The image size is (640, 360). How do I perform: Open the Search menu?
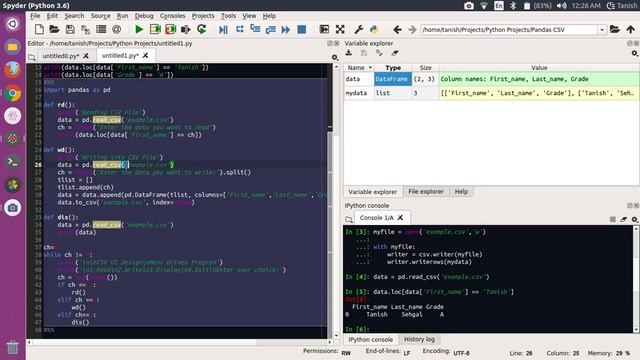click(74, 16)
